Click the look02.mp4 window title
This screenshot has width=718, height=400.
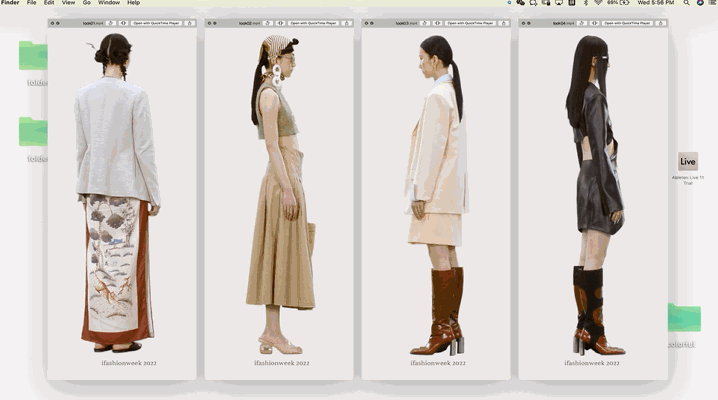(x=250, y=23)
